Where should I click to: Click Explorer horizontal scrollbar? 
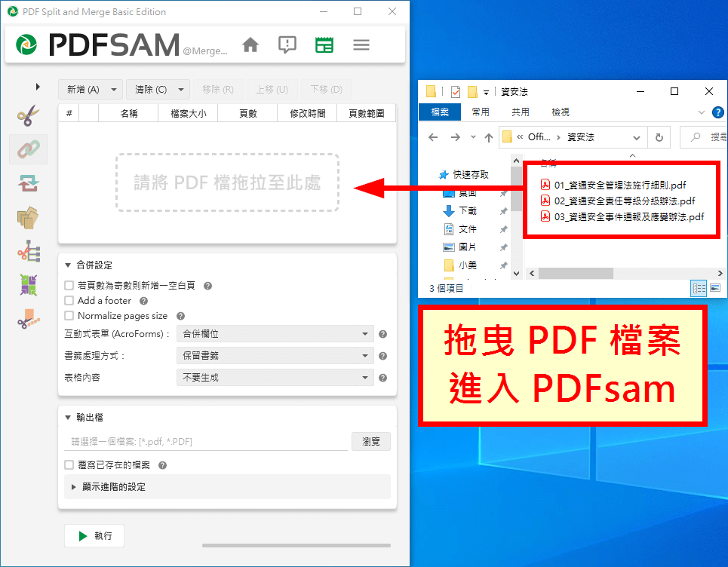pos(576,273)
